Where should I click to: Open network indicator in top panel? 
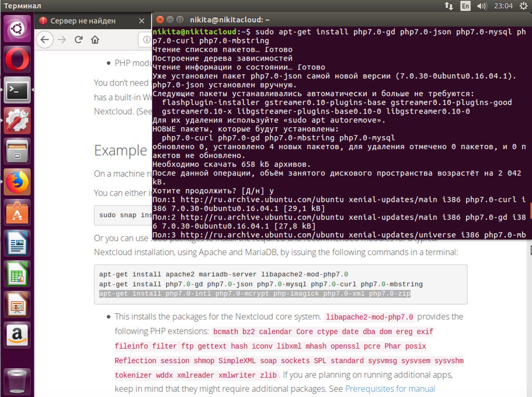pyautogui.click(x=449, y=6)
